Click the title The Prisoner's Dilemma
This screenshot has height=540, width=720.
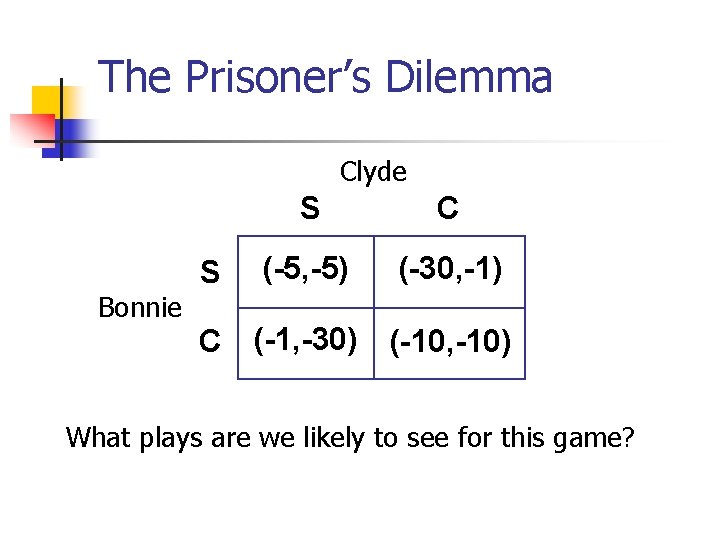tap(325, 76)
